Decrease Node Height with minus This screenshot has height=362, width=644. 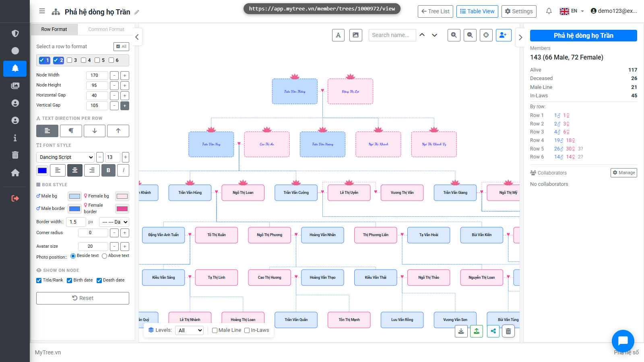[x=114, y=85]
